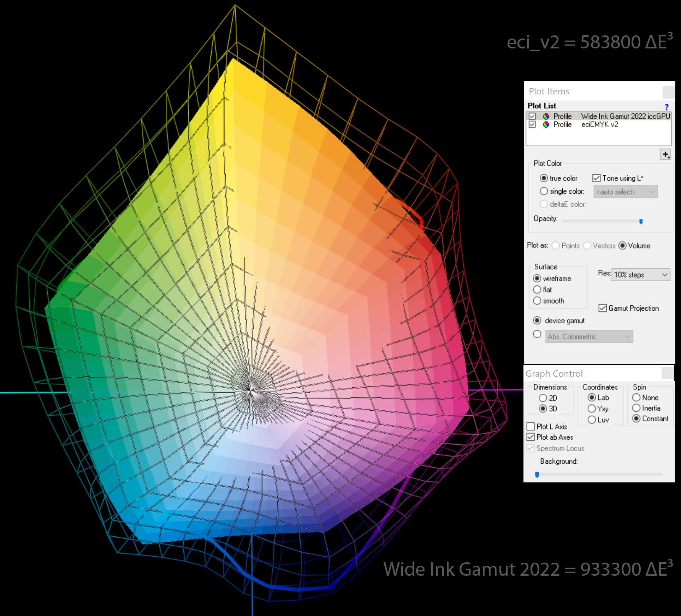Toggle the Tone using L* checkbox
This screenshot has width=681, height=616.
coord(597,178)
